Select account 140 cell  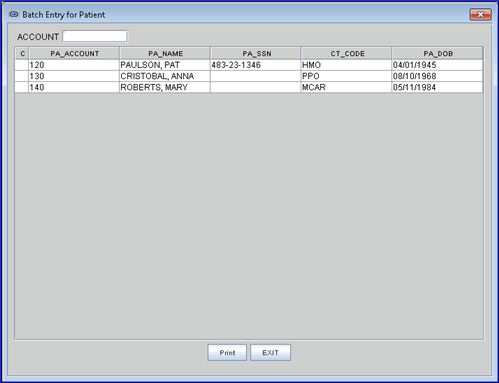click(74, 87)
